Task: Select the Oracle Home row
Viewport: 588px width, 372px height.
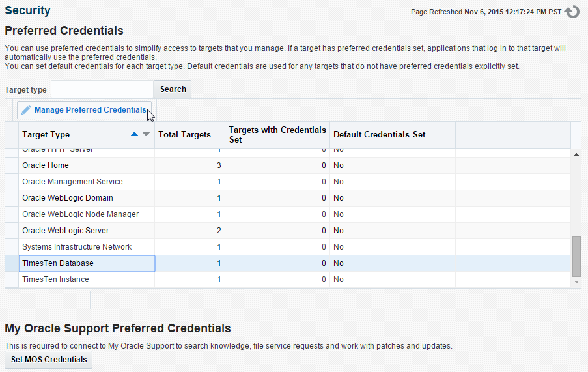Action: 46,165
